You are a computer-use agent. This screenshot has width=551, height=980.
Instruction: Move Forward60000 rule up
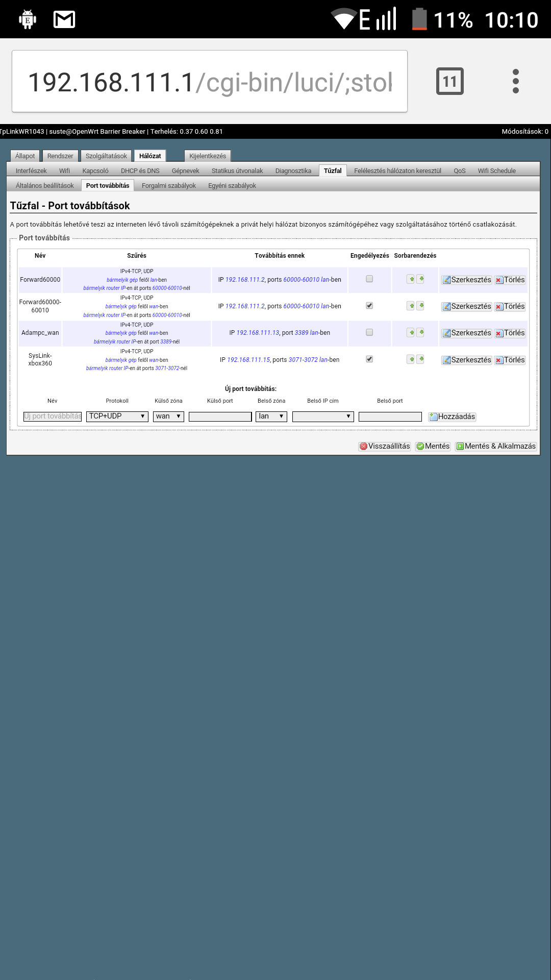coord(411,279)
